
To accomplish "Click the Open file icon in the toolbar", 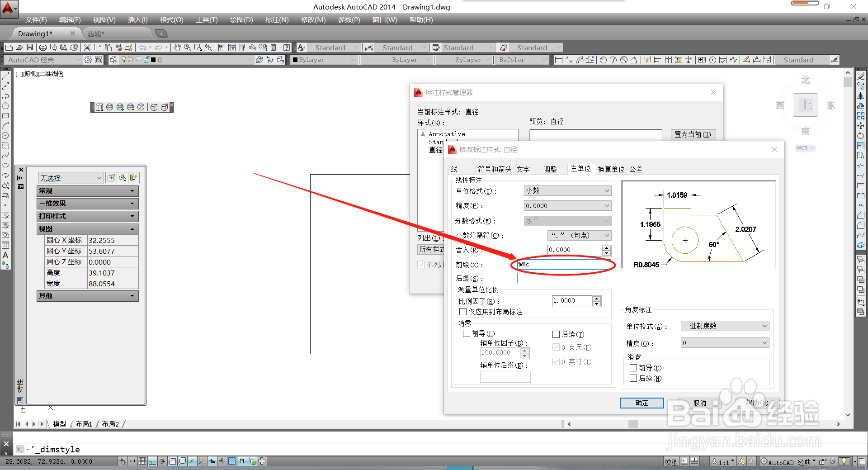I will pos(19,47).
